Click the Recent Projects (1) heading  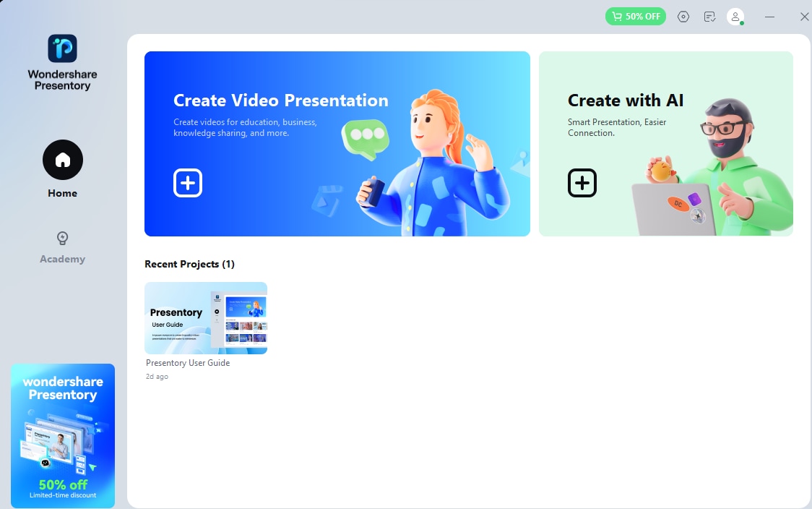pyautogui.click(x=189, y=265)
